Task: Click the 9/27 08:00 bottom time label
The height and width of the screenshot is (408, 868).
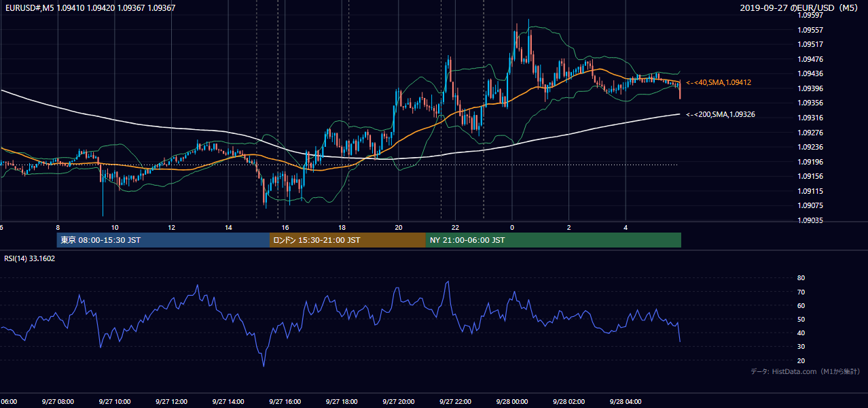Action: tap(57, 401)
